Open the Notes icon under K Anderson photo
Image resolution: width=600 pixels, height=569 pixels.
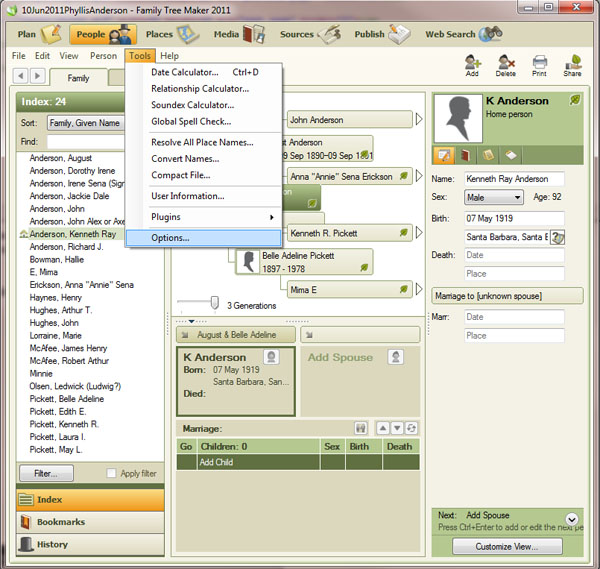488,155
